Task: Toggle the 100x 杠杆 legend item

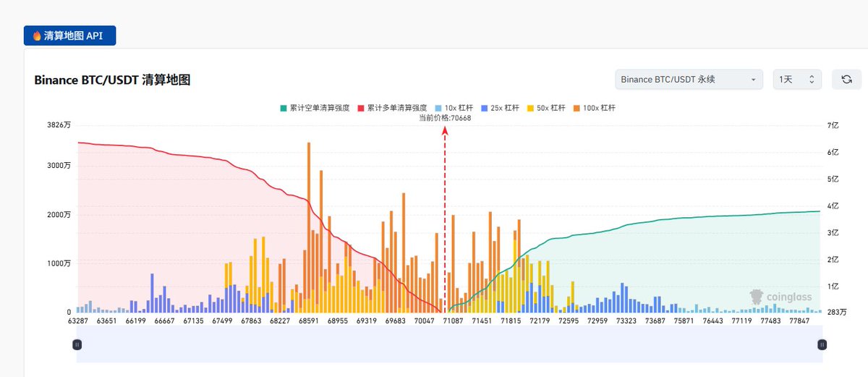Action: [595, 108]
